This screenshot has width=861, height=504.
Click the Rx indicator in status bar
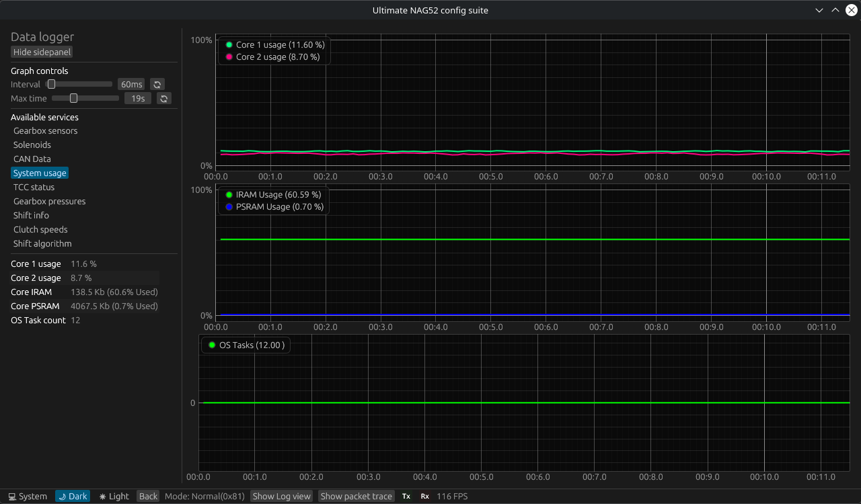click(425, 497)
